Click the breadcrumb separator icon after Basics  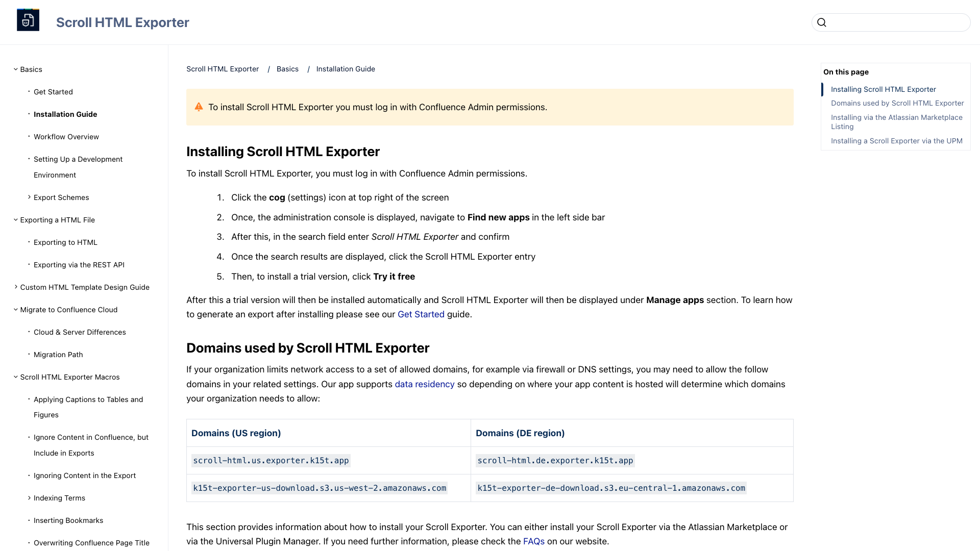(308, 69)
